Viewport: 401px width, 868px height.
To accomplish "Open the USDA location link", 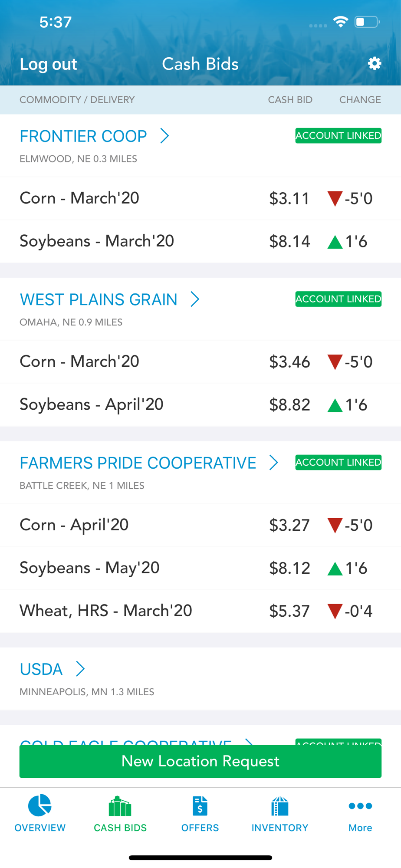I will [x=41, y=669].
